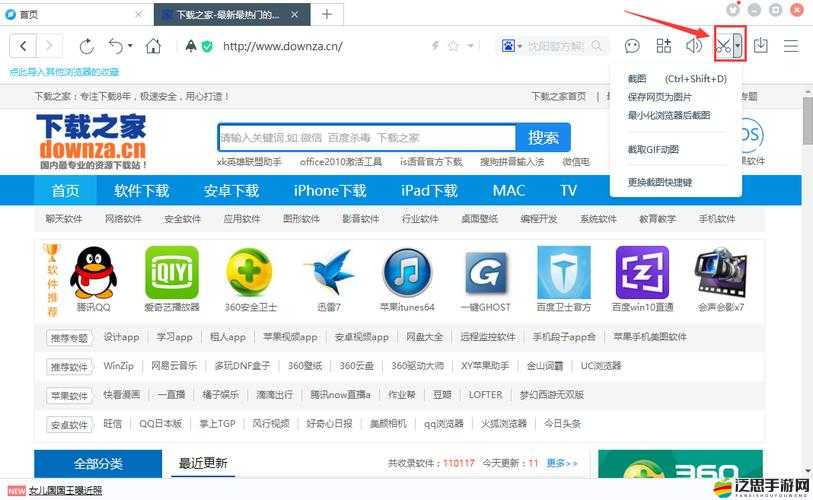Image resolution: width=813 pixels, height=500 pixels.
Task: Click the 全部分类 button
Action: click(98, 463)
